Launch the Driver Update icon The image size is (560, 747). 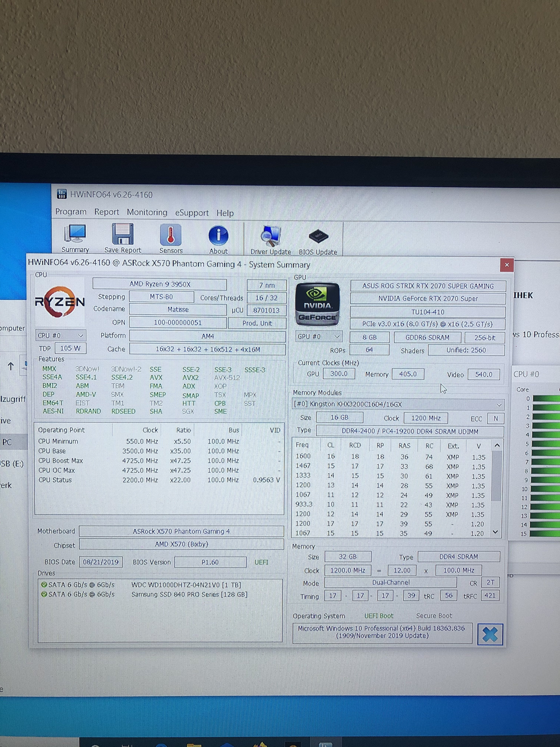click(x=270, y=236)
